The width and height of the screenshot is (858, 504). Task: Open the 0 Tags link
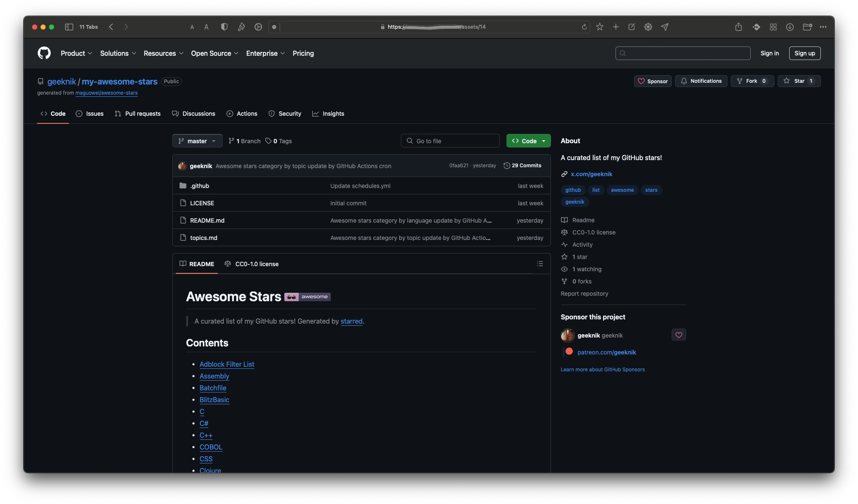(279, 141)
